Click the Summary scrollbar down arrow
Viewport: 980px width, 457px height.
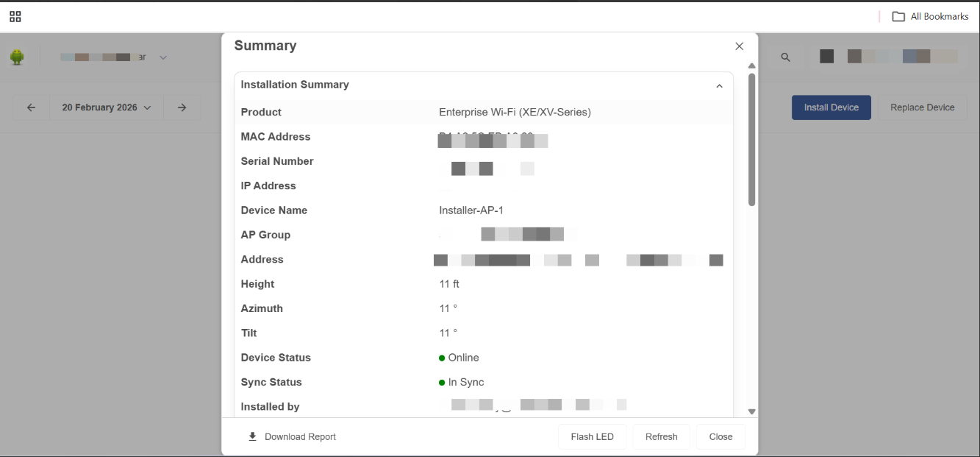coord(751,411)
